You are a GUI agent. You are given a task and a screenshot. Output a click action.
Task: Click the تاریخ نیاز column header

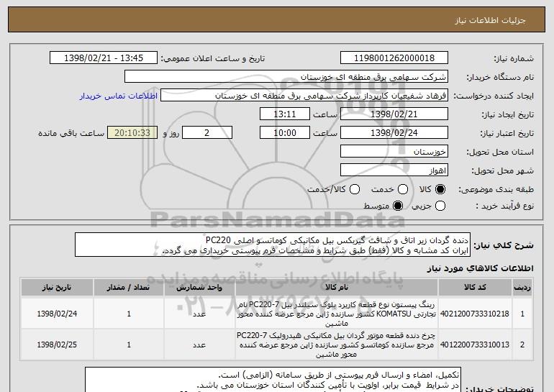[x=57, y=287]
